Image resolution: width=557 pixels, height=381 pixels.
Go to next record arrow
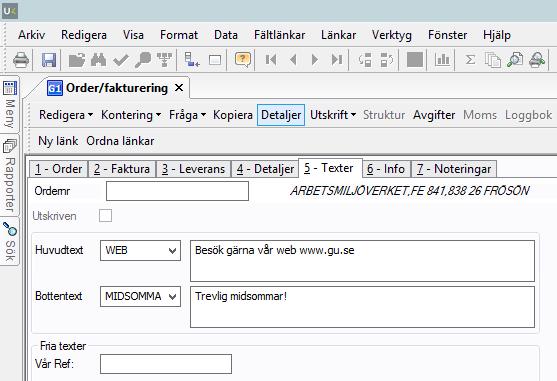(x=315, y=60)
